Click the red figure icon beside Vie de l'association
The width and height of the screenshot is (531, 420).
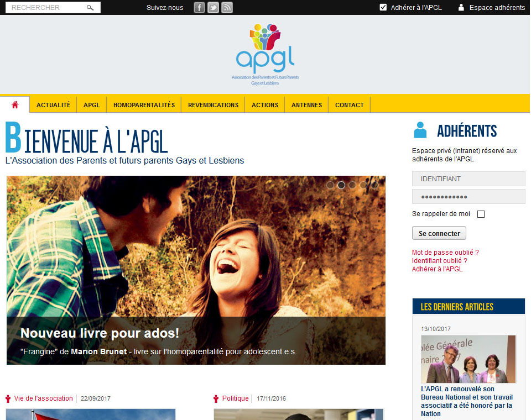click(8, 398)
